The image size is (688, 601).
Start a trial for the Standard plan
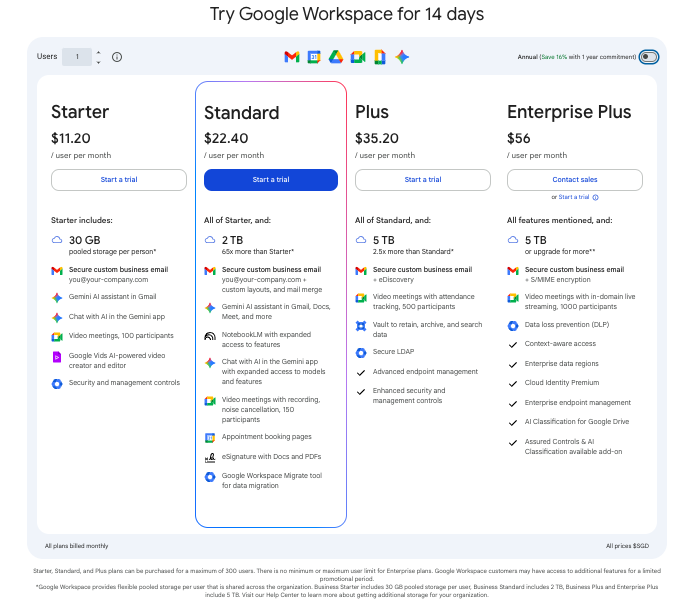tap(271, 180)
